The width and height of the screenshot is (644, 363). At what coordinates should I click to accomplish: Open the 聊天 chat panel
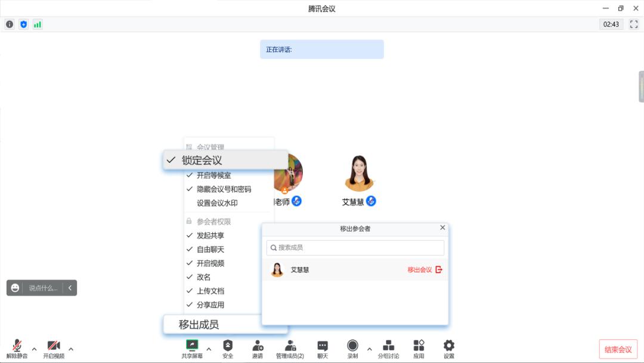click(322, 347)
